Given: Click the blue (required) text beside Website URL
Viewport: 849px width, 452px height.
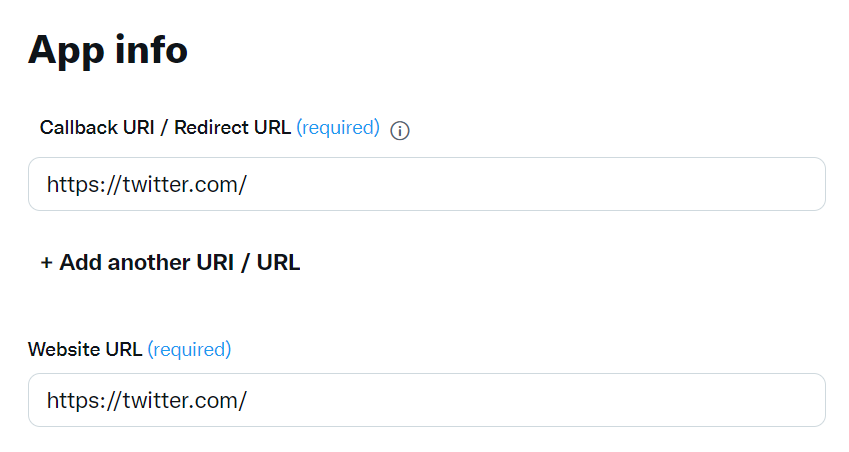Looking at the screenshot, I should 189,349.
